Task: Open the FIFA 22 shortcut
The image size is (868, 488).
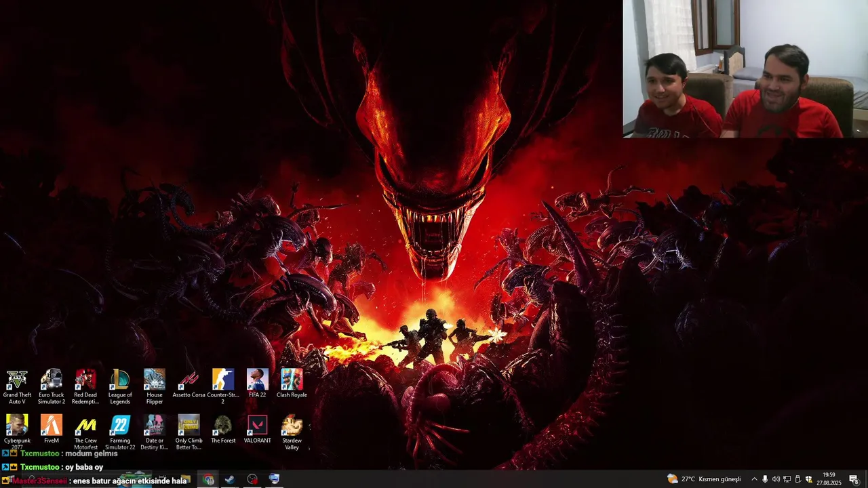Action: tap(258, 384)
